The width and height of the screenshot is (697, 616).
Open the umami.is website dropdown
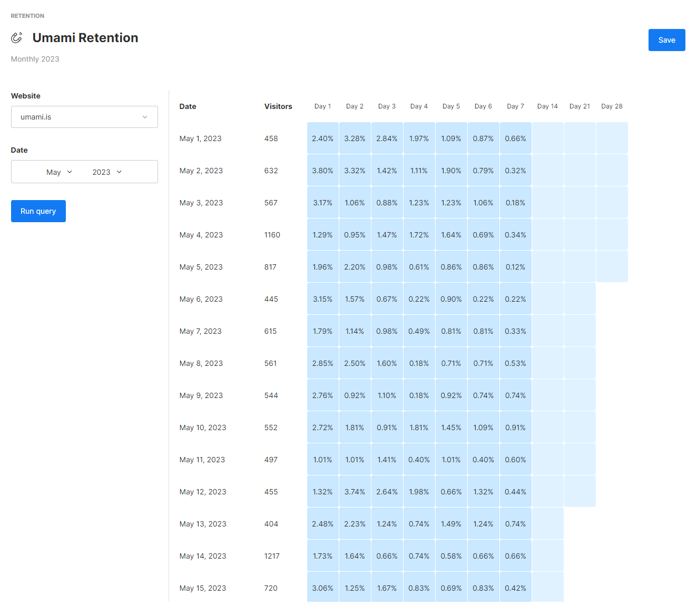pos(84,117)
